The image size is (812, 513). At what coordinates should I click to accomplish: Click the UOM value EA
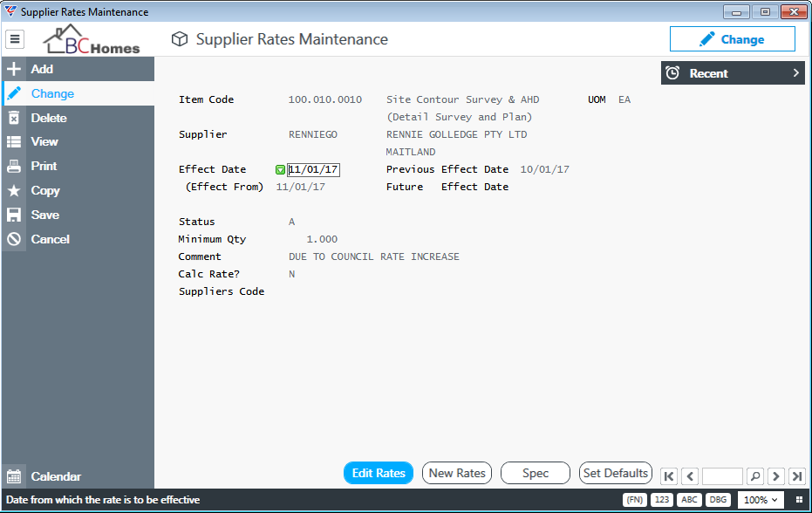pos(624,99)
